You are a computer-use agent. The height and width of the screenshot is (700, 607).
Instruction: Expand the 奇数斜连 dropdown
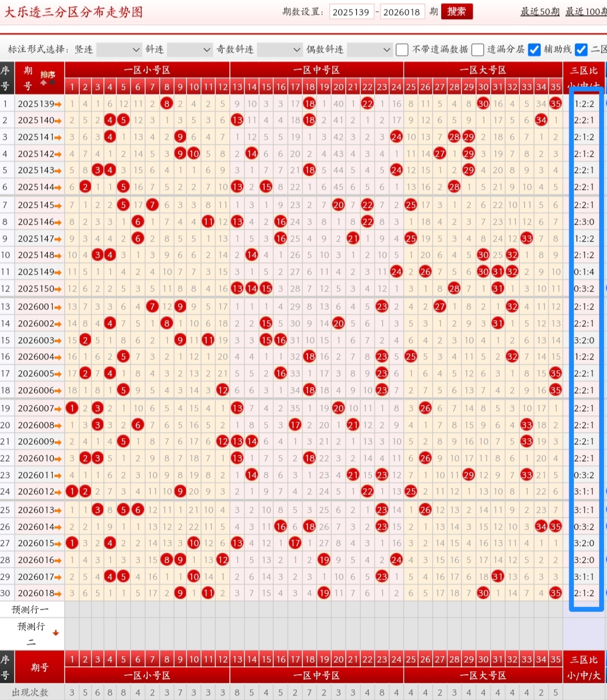point(280,50)
